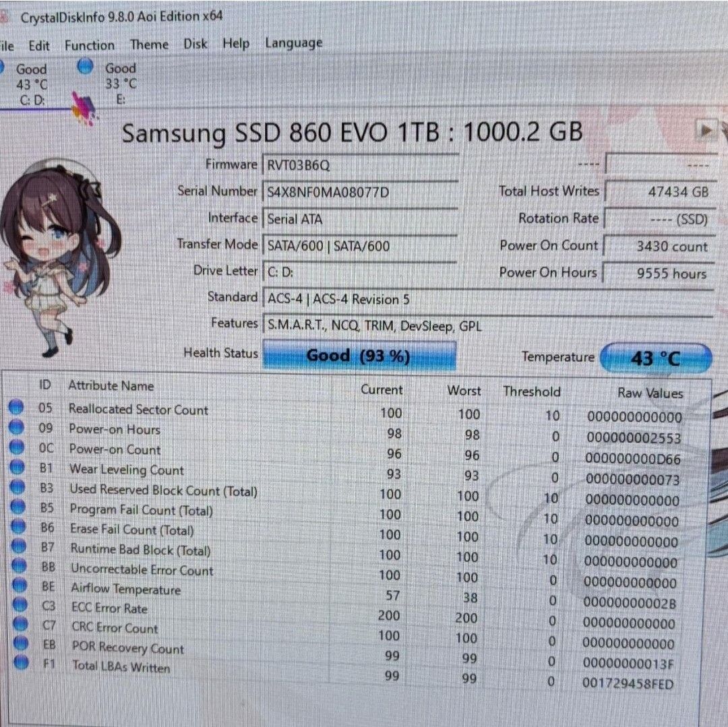The height and width of the screenshot is (727, 728).
Task: Click the Drive Letter C: D: field
Action: pyautogui.click(x=360, y=272)
